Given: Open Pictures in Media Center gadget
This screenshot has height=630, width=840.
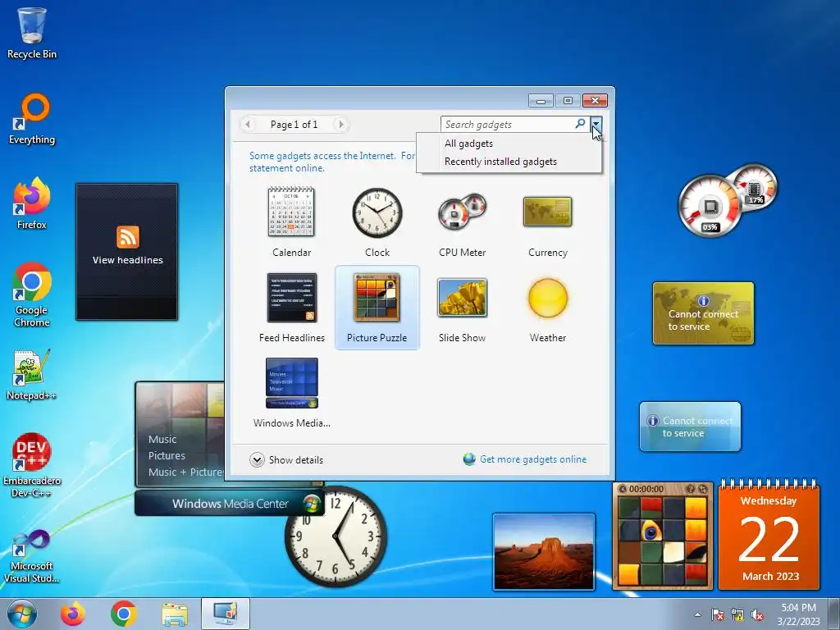Looking at the screenshot, I should pos(167,456).
